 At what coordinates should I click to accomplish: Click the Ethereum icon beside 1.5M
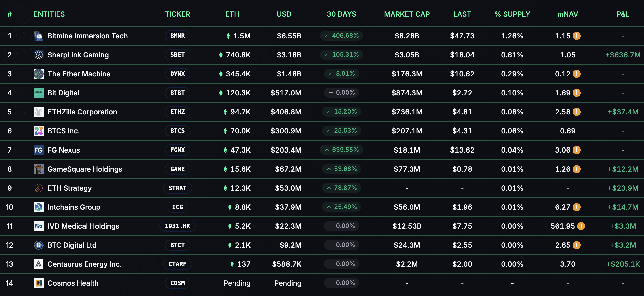click(x=228, y=36)
